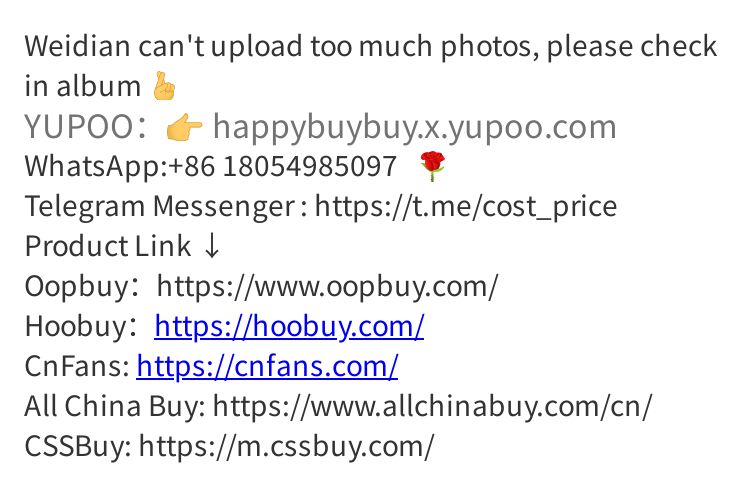Click the down arrow after Product Link

pyautogui.click(x=211, y=246)
